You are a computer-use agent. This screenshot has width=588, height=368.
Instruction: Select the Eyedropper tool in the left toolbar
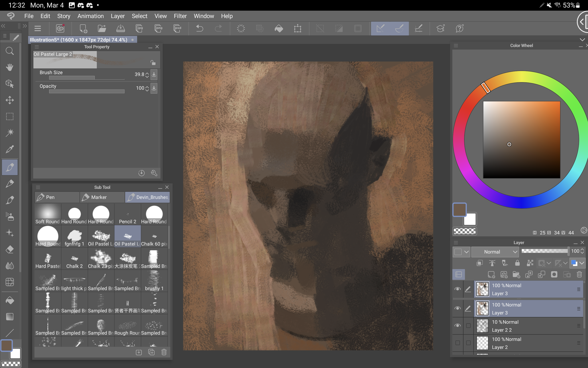point(10,149)
